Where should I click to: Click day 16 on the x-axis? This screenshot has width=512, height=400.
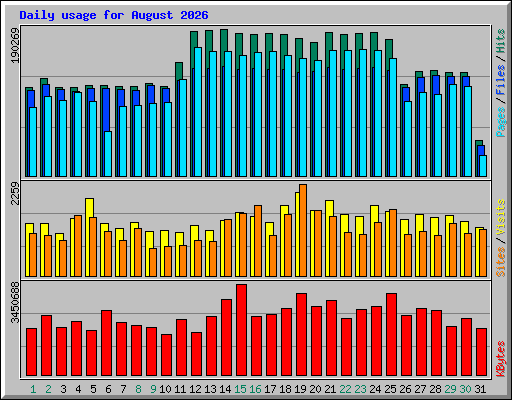(x=255, y=389)
